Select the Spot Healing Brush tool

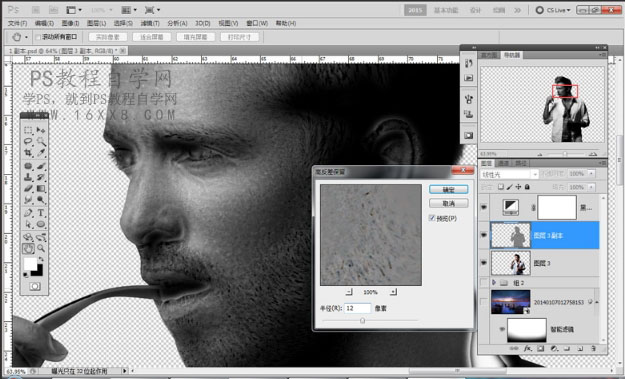tap(28, 166)
